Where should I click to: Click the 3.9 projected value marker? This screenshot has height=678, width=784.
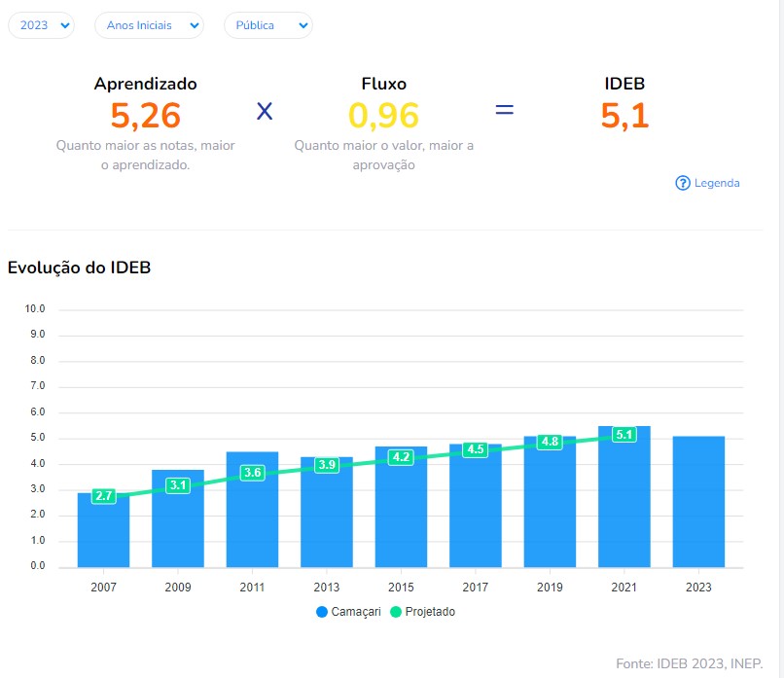click(x=327, y=465)
